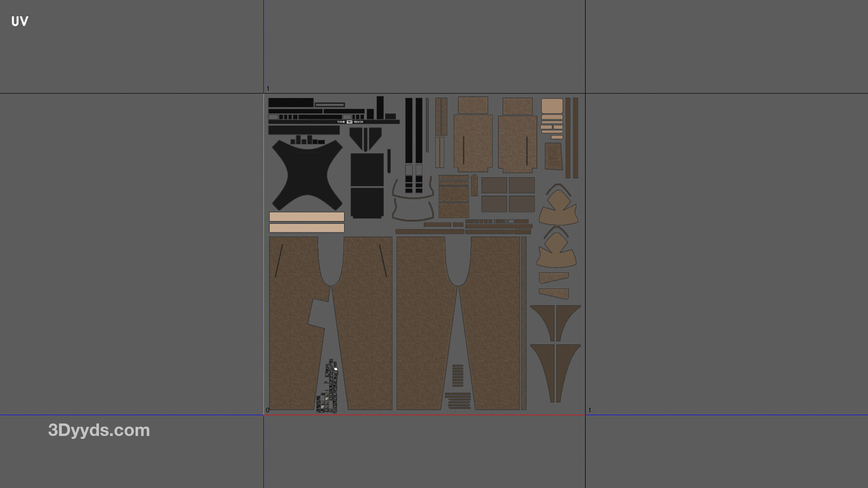
Task: Select the left brown pocket panel with slit
Action: [473, 142]
